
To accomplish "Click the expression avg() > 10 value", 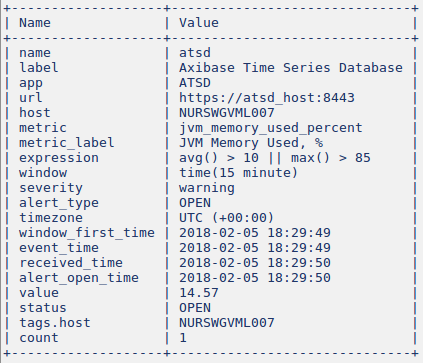I will [275, 158].
